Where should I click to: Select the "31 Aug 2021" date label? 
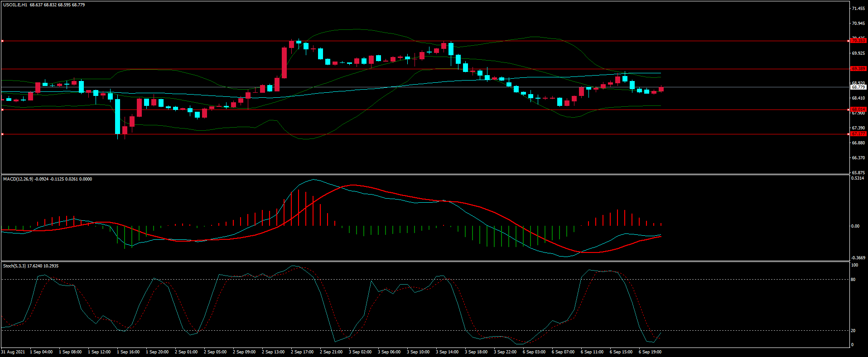click(13, 352)
